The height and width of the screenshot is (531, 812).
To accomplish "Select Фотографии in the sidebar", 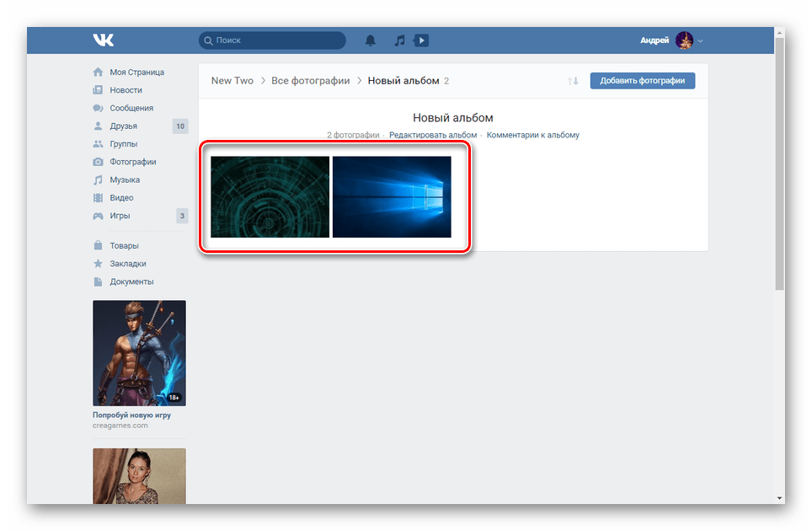I will coord(132,162).
